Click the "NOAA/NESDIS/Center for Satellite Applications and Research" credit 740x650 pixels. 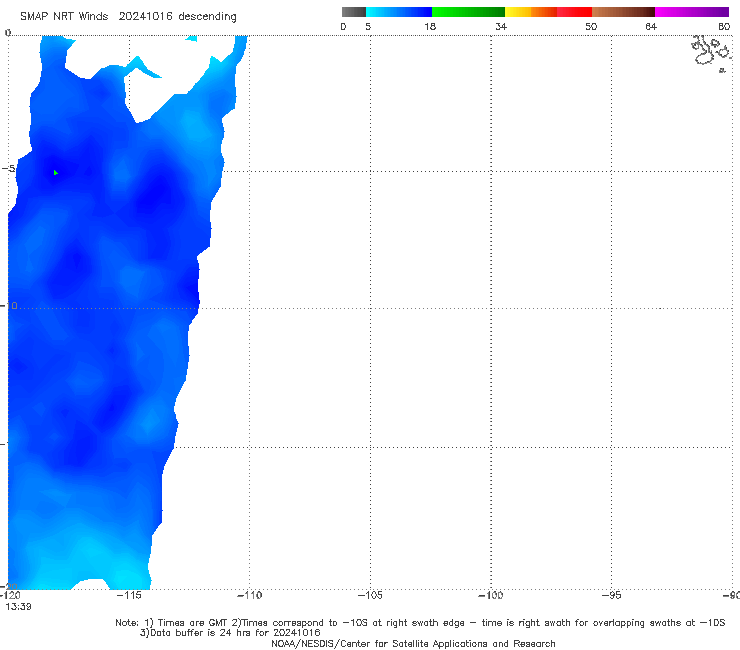(x=413, y=643)
